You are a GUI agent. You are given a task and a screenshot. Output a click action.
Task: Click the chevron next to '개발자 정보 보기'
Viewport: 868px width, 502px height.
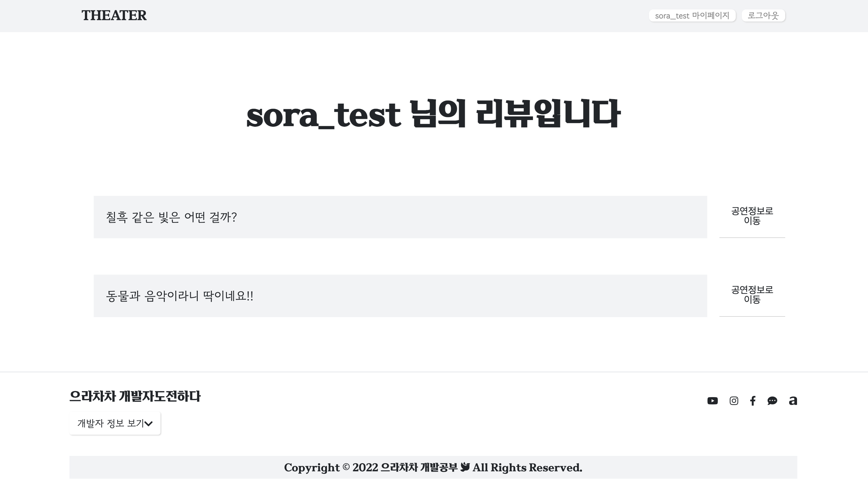pos(149,424)
